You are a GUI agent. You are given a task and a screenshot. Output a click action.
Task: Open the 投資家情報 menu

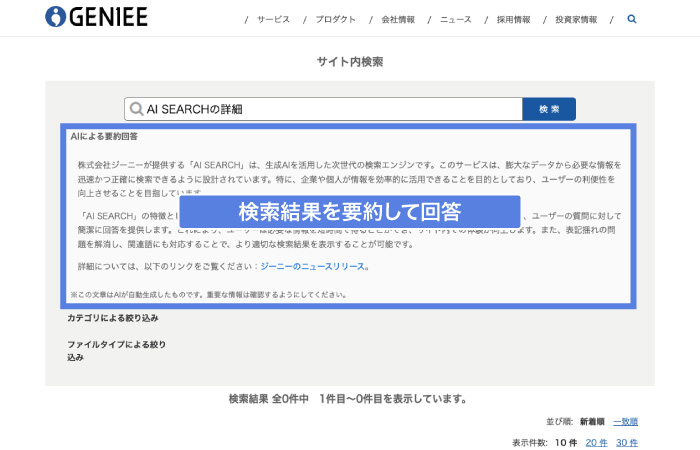pyautogui.click(x=576, y=19)
